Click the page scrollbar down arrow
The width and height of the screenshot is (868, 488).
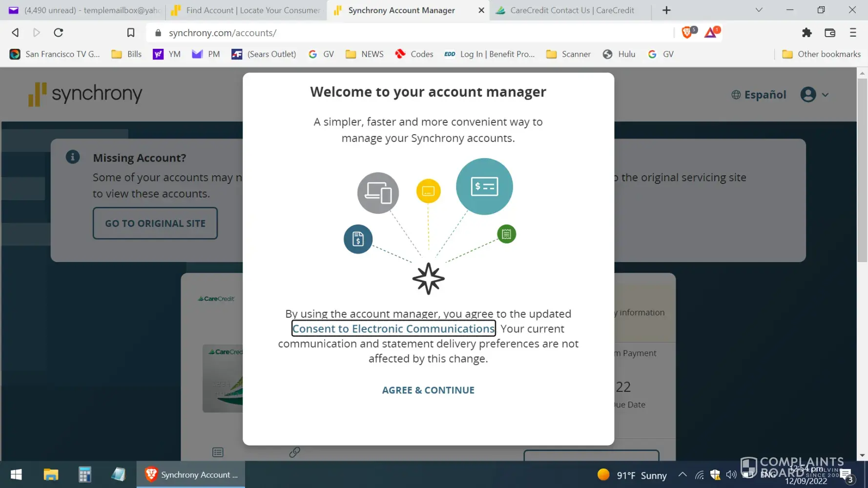[862, 455]
